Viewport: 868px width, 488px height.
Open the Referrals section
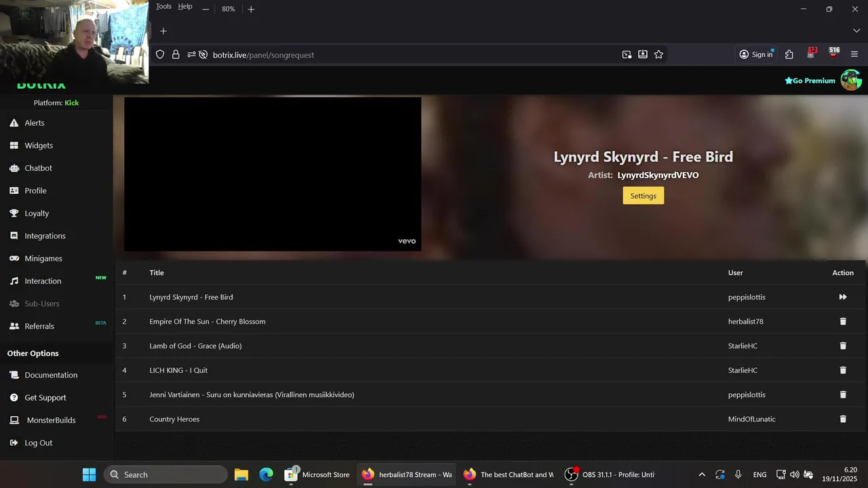[39, 326]
